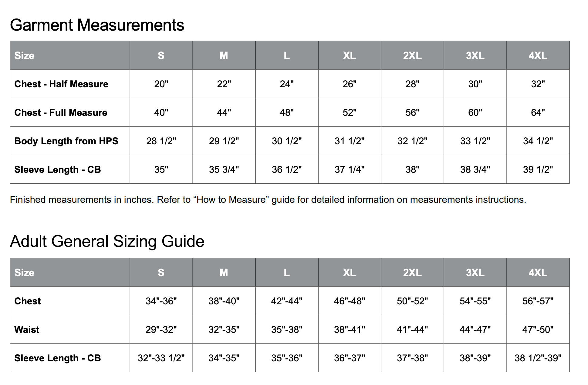The height and width of the screenshot is (385, 588).
Task: Click the finished measurements note text
Action: click(x=268, y=200)
